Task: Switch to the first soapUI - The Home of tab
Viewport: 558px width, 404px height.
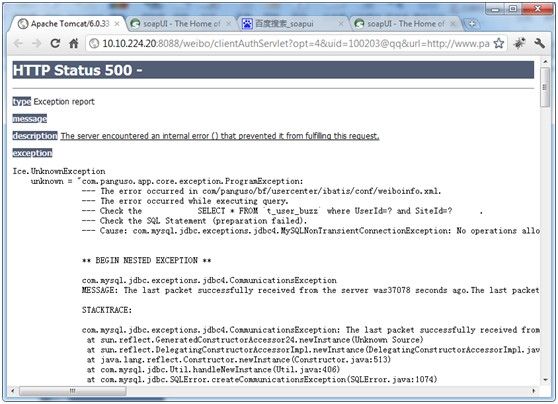Action: pyautogui.click(x=181, y=24)
